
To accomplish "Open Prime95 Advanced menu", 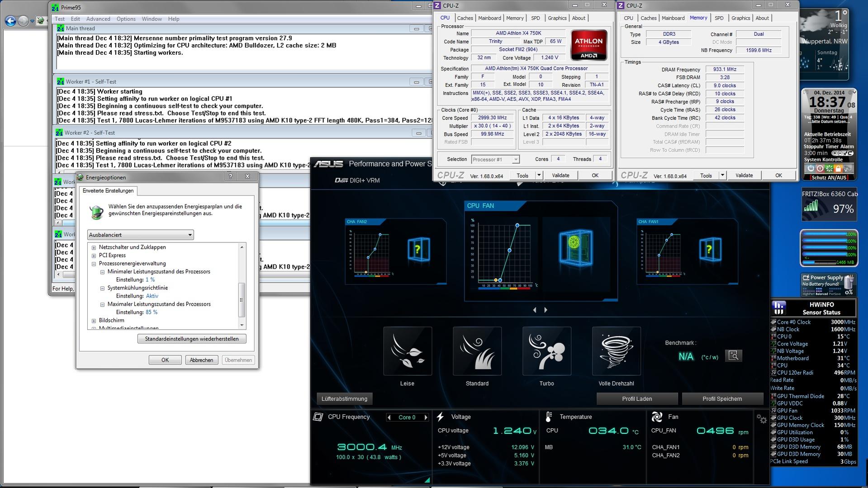I will coord(98,19).
